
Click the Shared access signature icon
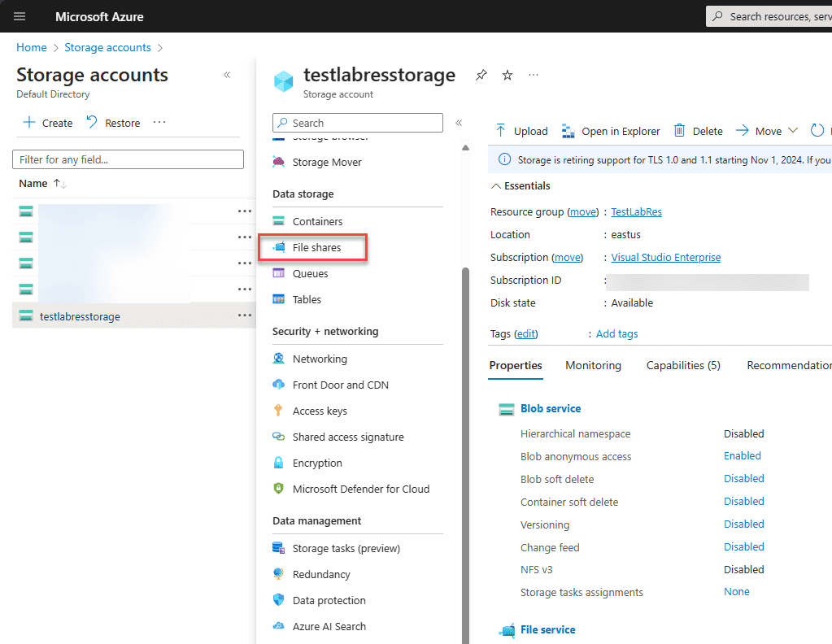(x=279, y=437)
